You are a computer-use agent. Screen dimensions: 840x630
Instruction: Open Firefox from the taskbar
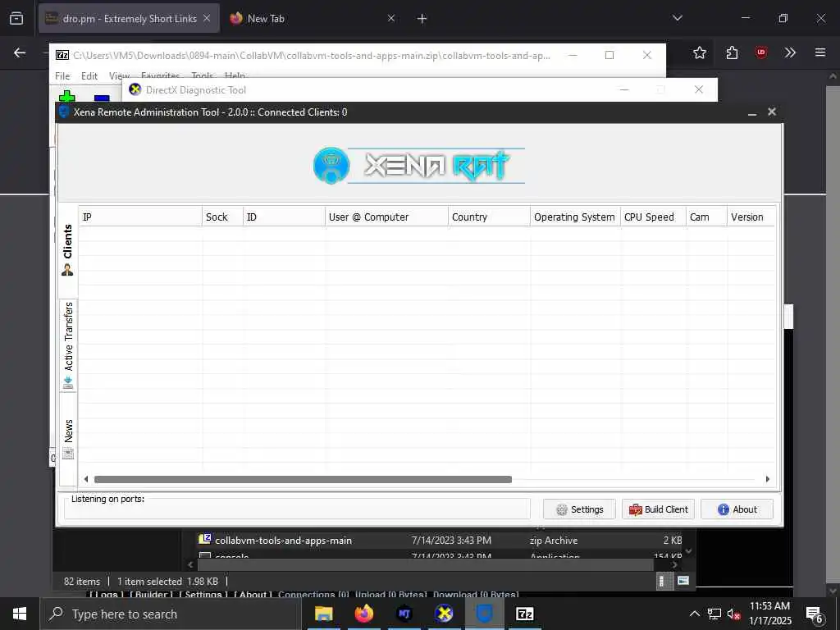(x=363, y=614)
